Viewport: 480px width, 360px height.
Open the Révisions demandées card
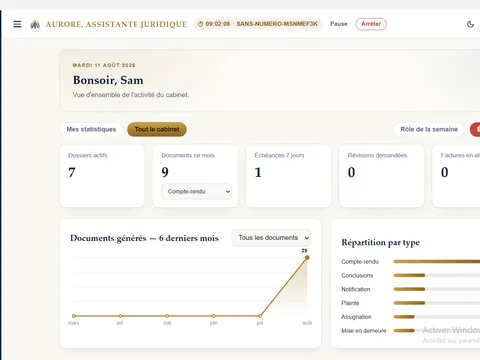(x=382, y=176)
